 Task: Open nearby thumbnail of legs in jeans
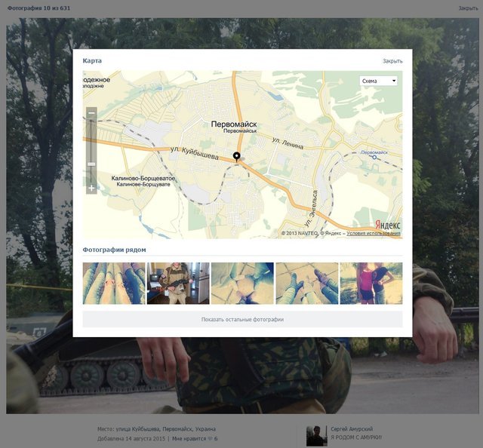[x=114, y=284]
